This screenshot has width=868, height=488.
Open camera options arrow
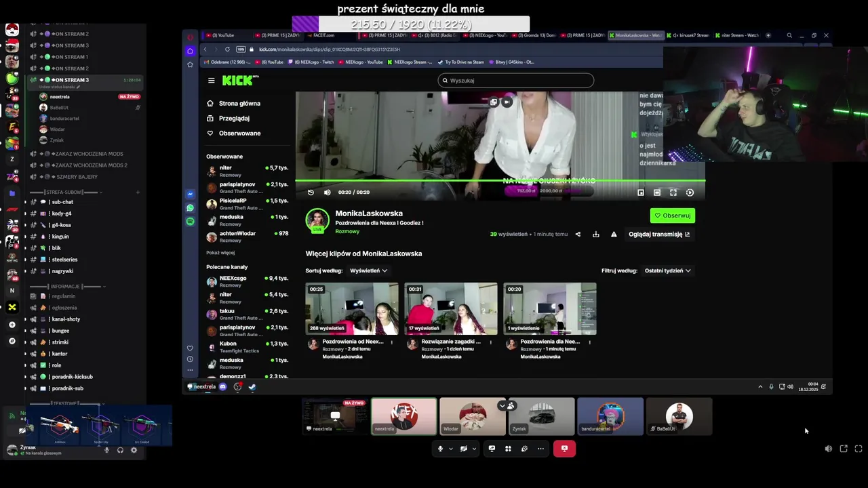click(x=474, y=449)
